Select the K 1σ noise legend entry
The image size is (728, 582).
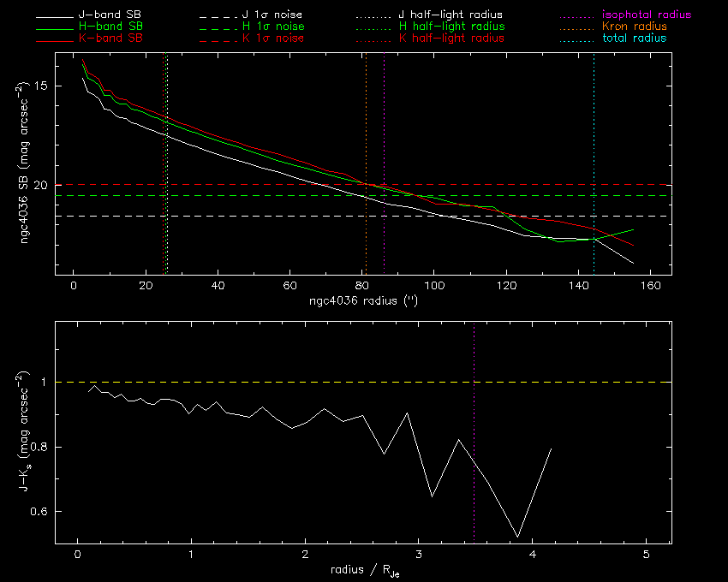(x=277, y=39)
